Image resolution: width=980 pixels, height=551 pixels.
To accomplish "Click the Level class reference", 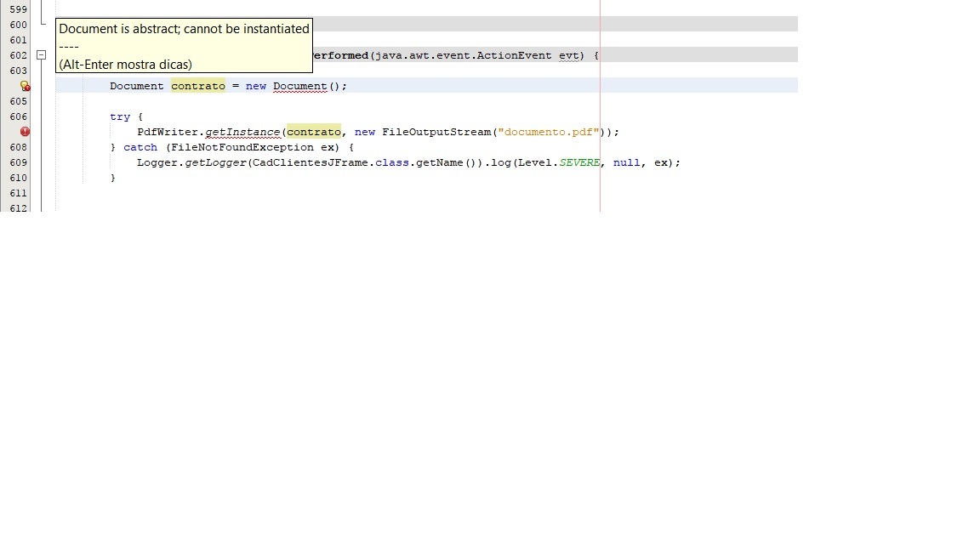I will tap(535, 162).
